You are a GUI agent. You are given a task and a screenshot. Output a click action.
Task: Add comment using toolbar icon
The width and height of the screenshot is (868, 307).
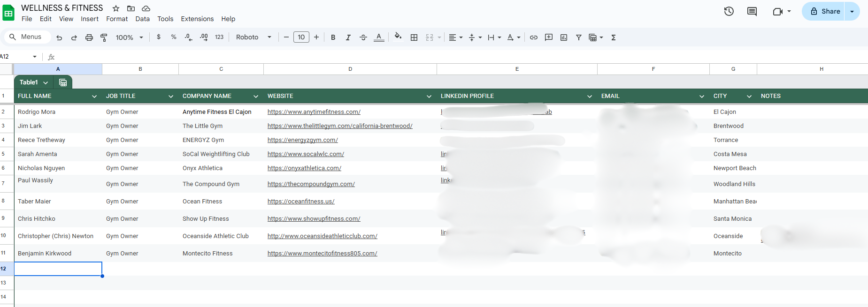[549, 37]
